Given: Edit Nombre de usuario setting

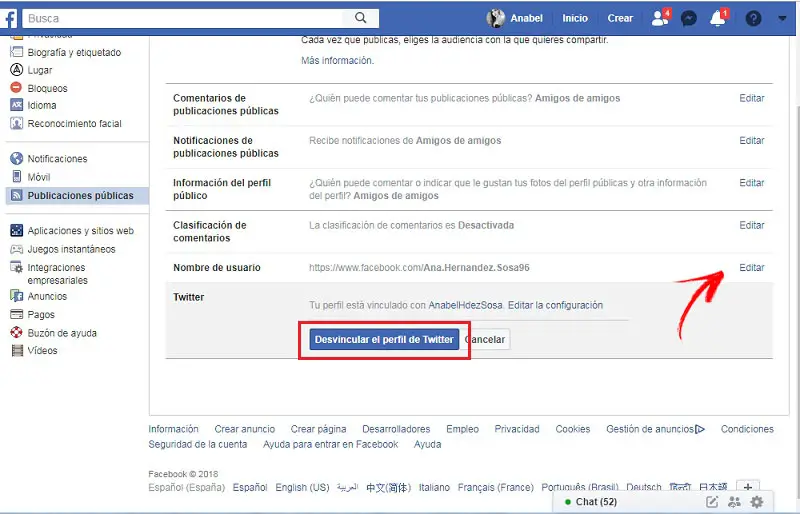Looking at the screenshot, I should tap(752, 267).
